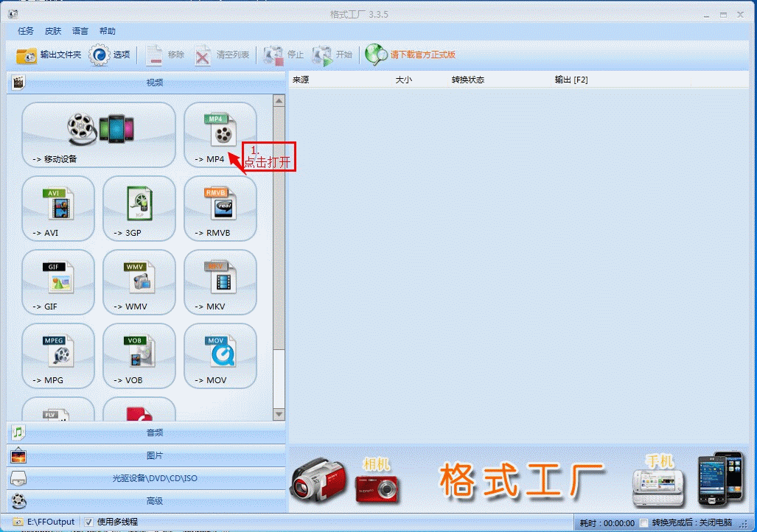Select the MOV output format
This screenshot has height=532, width=757.
click(x=219, y=356)
